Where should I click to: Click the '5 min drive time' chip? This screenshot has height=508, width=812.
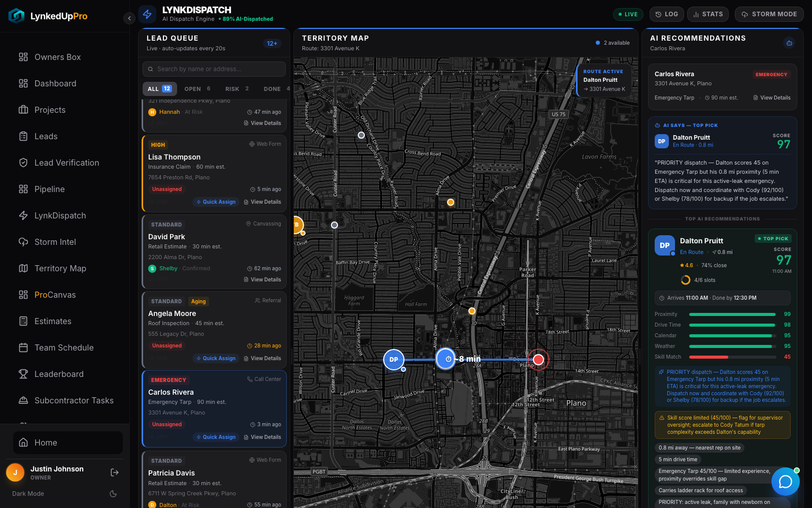tap(678, 460)
